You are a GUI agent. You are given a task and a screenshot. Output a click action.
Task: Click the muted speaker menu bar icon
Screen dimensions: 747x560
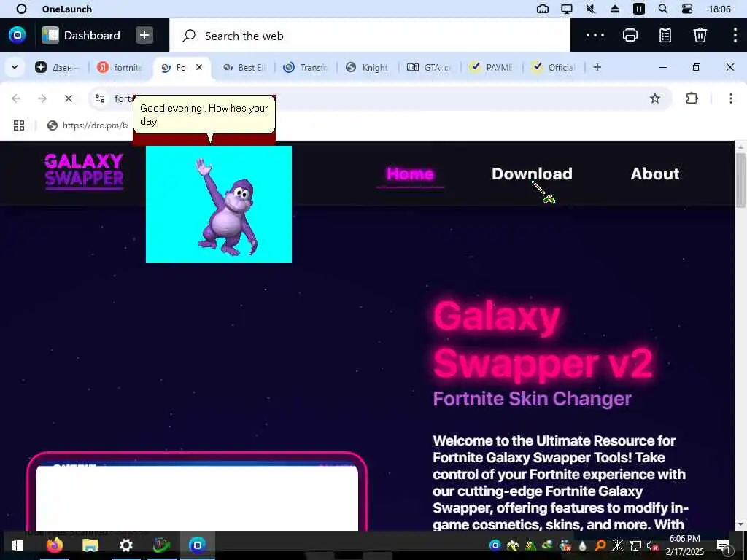[591, 9]
